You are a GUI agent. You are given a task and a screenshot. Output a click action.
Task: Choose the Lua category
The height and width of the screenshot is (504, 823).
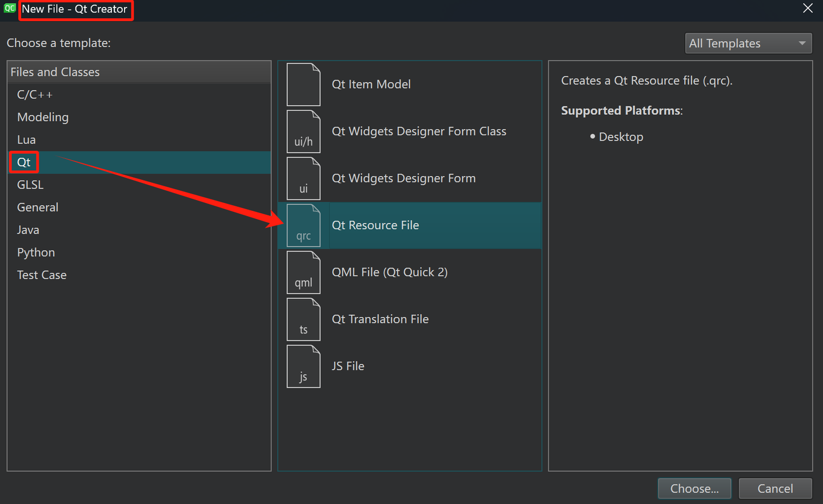click(139, 140)
